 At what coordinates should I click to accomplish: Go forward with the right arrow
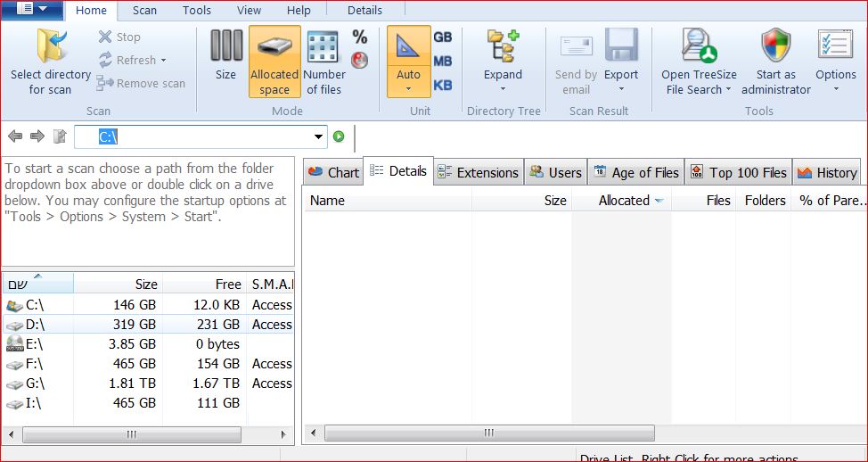point(37,136)
